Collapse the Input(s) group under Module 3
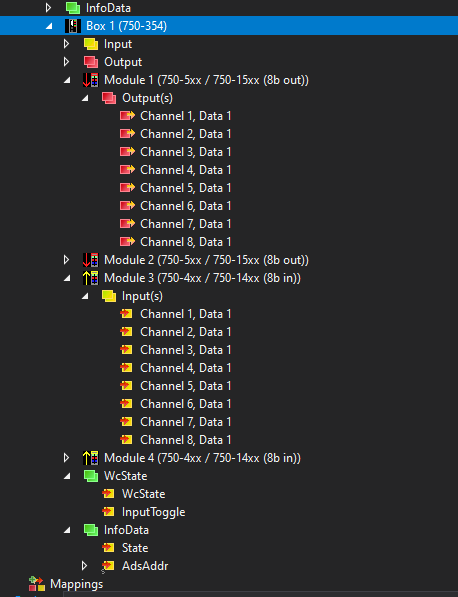 (x=85, y=296)
